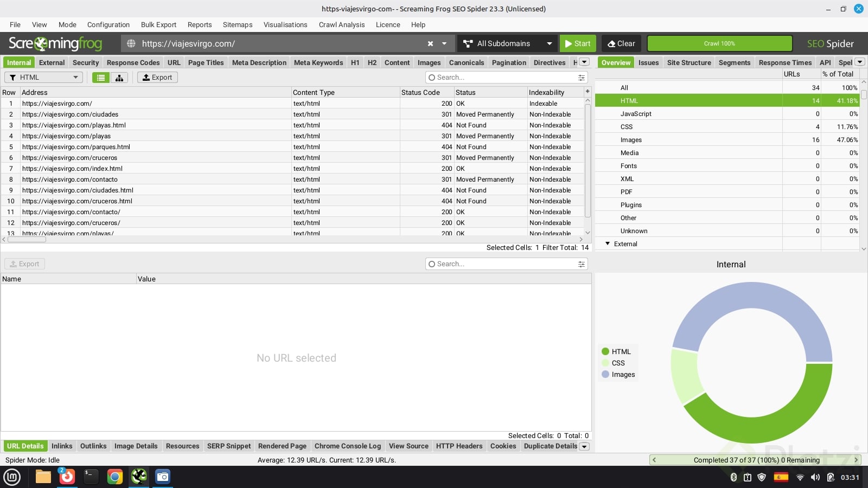This screenshot has width=868, height=488.
Task: Click the volume speaker tray icon
Action: tap(815, 477)
